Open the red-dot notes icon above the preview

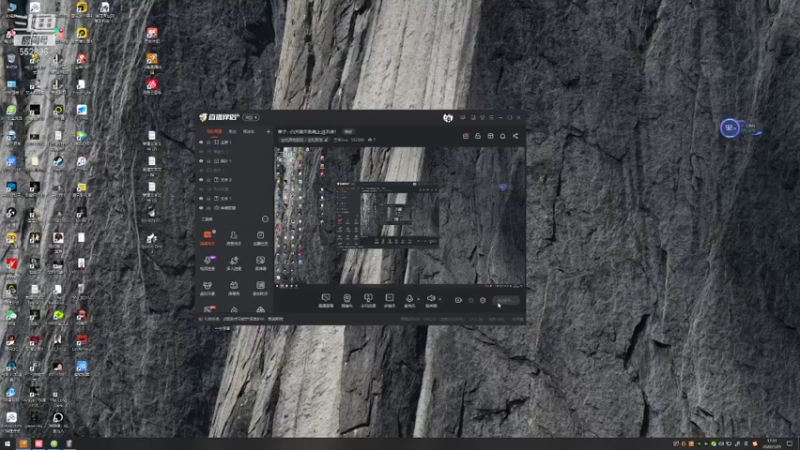[x=466, y=136]
